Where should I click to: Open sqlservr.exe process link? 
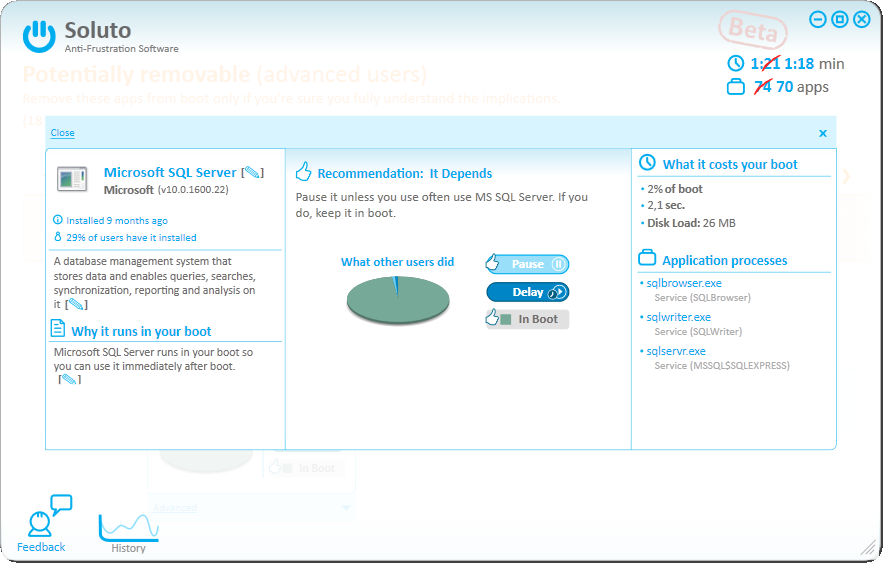[x=676, y=351]
